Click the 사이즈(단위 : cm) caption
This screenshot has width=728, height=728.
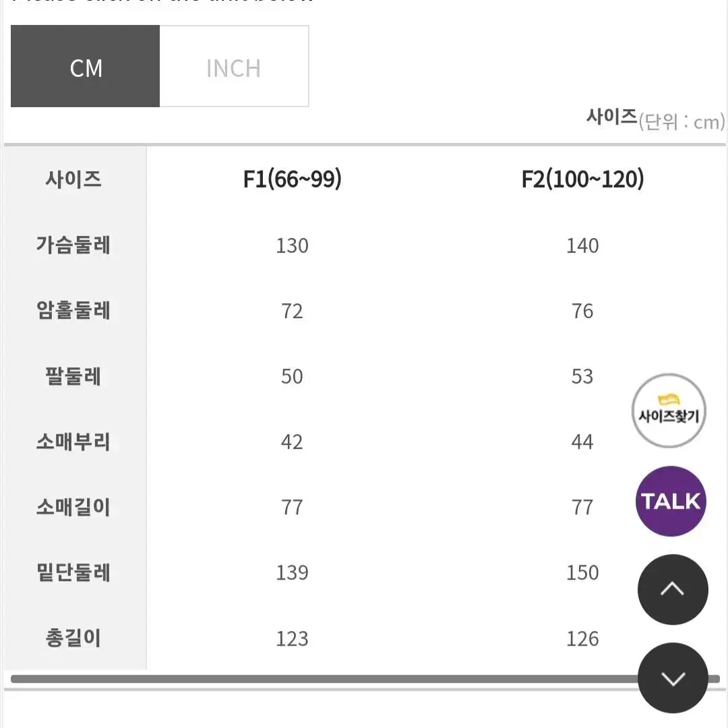pyautogui.click(x=655, y=119)
